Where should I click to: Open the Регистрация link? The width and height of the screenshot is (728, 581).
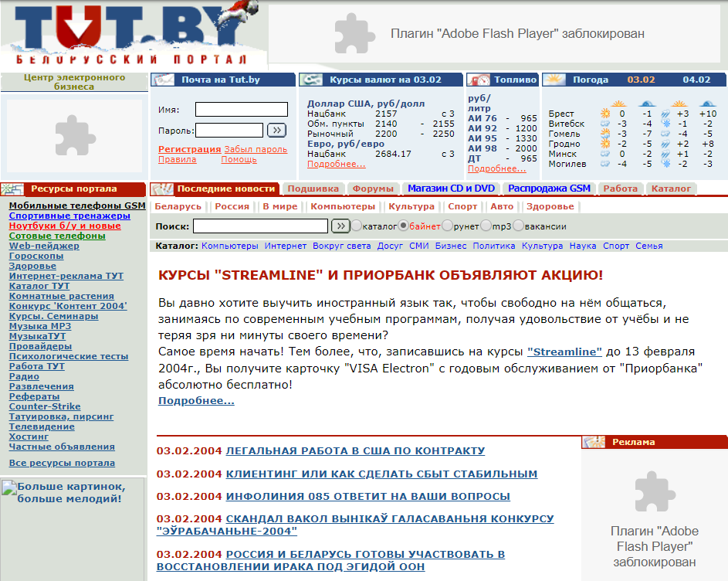pyautogui.click(x=189, y=149)
